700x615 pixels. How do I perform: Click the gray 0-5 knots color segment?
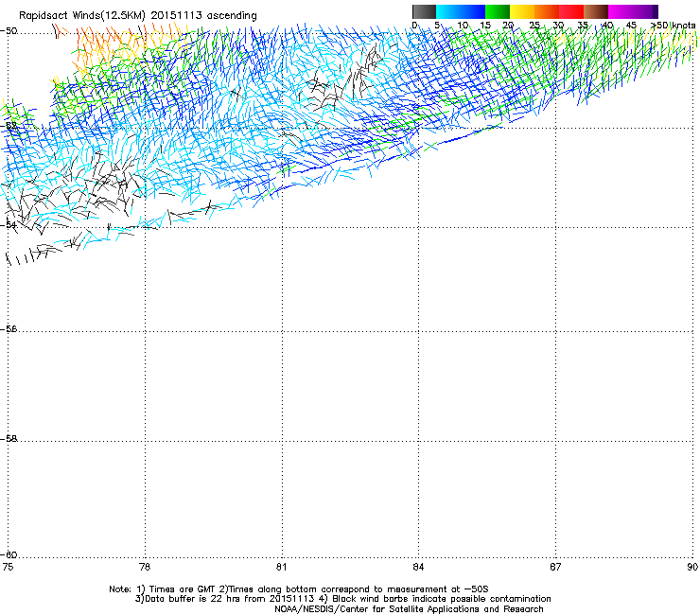pos(424,11)
